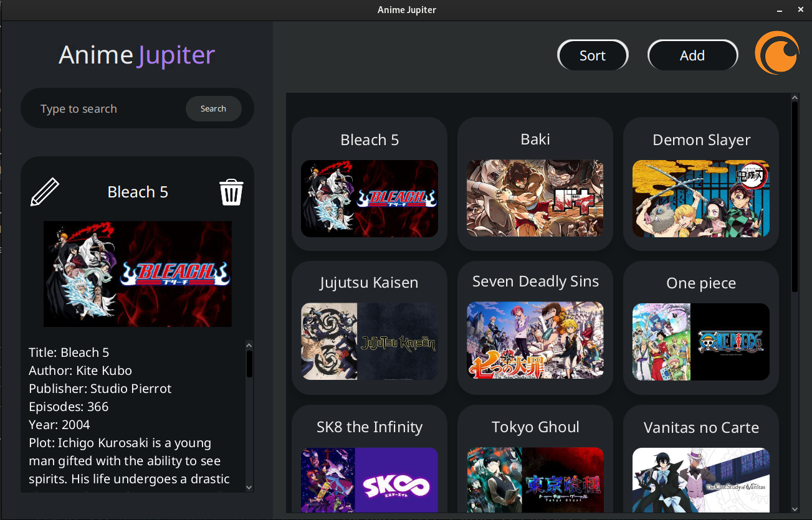Select the Vanitas no Carte card thumbnail
The width and height of the screenshot is (812, 520).
pos(701,480)
